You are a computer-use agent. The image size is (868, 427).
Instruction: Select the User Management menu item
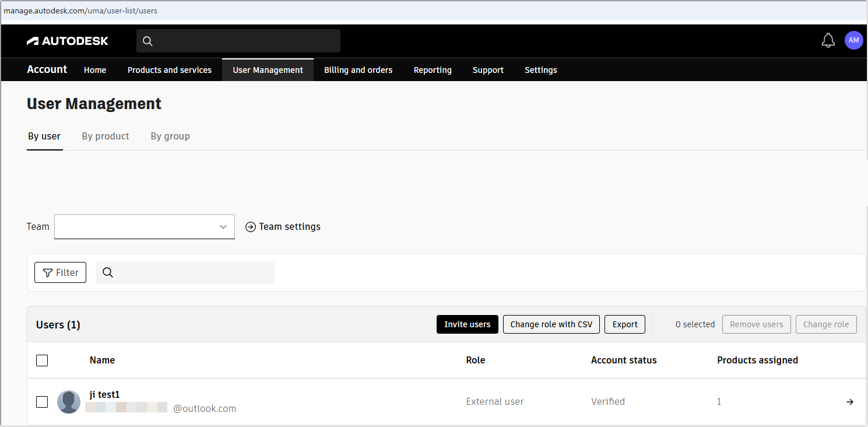[x=268, y=70]
